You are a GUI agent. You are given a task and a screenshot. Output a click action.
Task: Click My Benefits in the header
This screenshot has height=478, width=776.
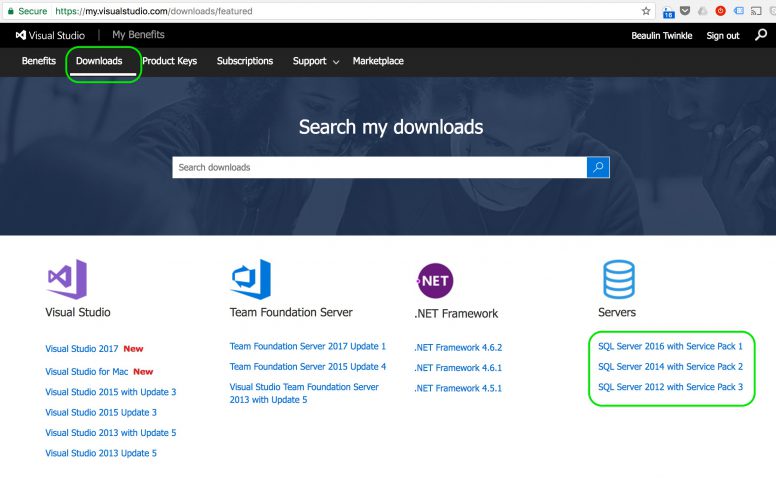138,35
